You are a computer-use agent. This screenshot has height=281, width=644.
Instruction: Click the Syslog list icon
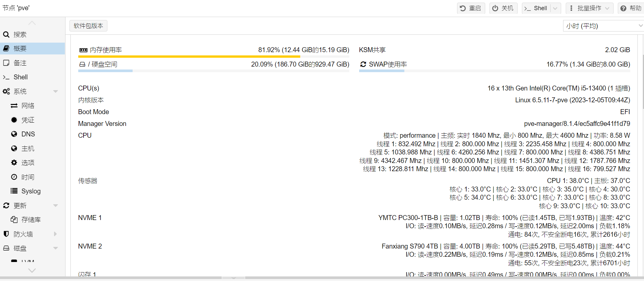(14, 191)
